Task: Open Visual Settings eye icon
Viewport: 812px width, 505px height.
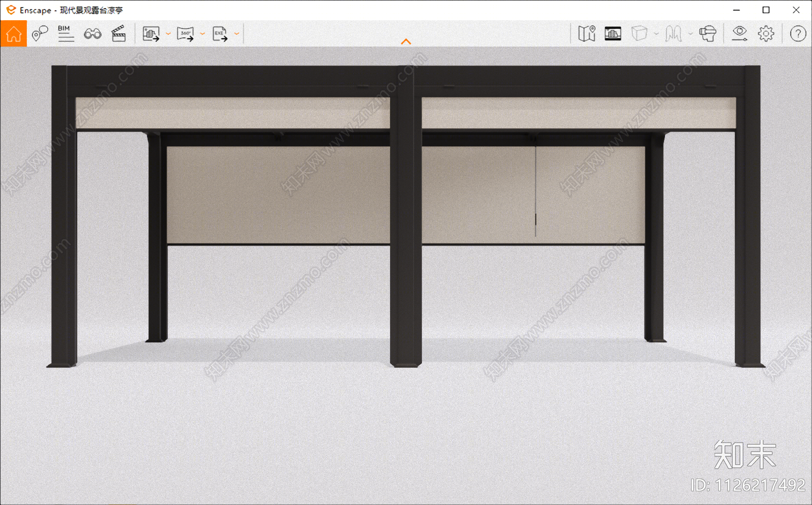Action: (739, 33)
